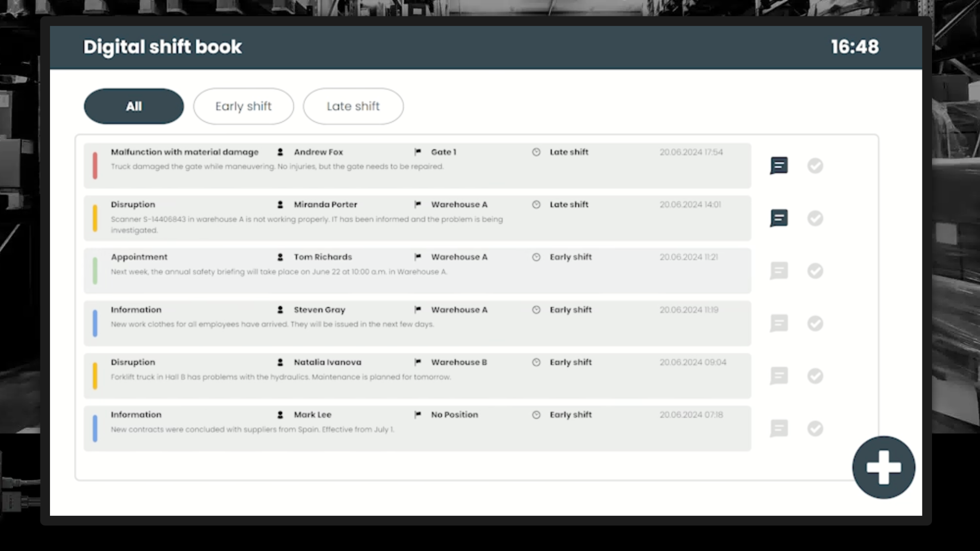Click the flag icon beside Gate 1

[x=419, y=152]
